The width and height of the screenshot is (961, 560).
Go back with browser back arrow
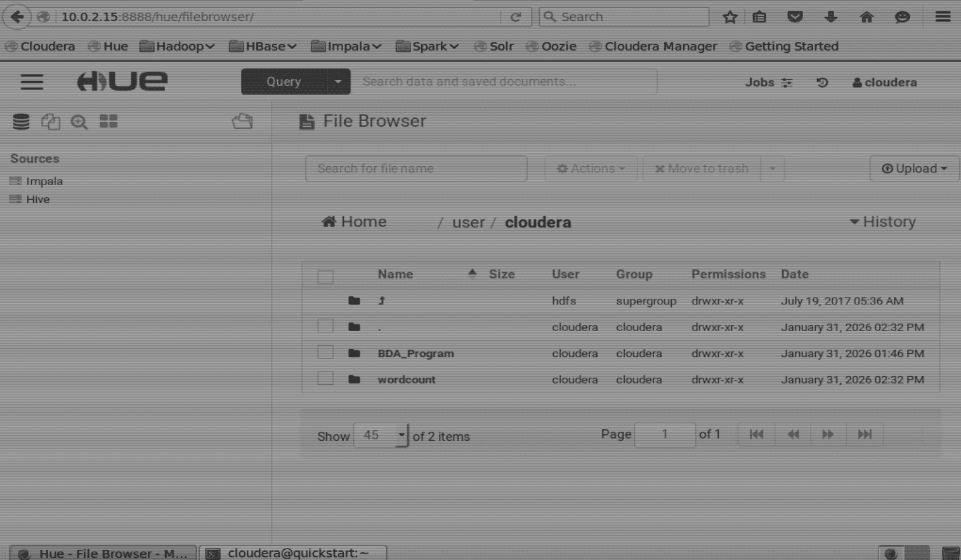[x=17, y=16]
